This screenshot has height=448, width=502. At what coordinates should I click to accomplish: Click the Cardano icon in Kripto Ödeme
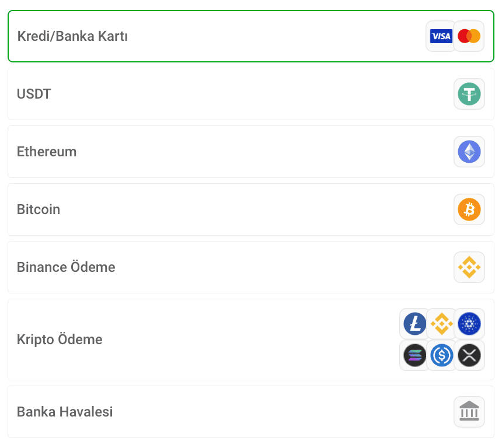469,324
